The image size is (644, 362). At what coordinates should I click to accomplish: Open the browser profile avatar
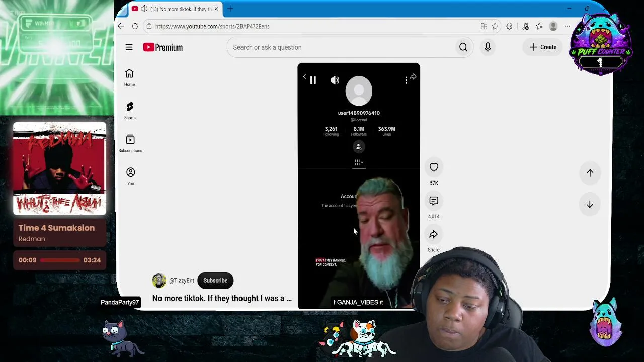(553, 26)
